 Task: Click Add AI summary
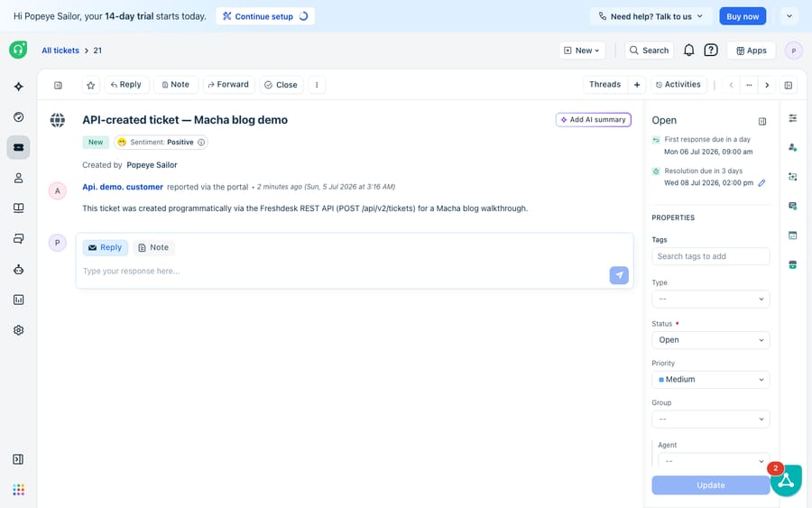click(594, 120)
